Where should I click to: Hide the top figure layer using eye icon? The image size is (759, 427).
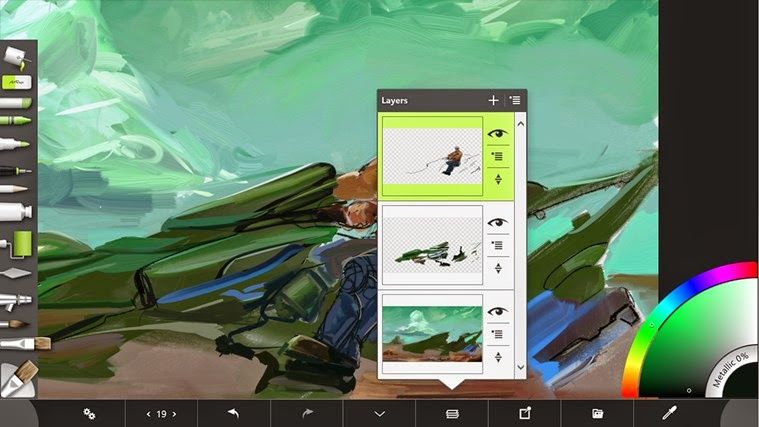click(x=498, y=133)
